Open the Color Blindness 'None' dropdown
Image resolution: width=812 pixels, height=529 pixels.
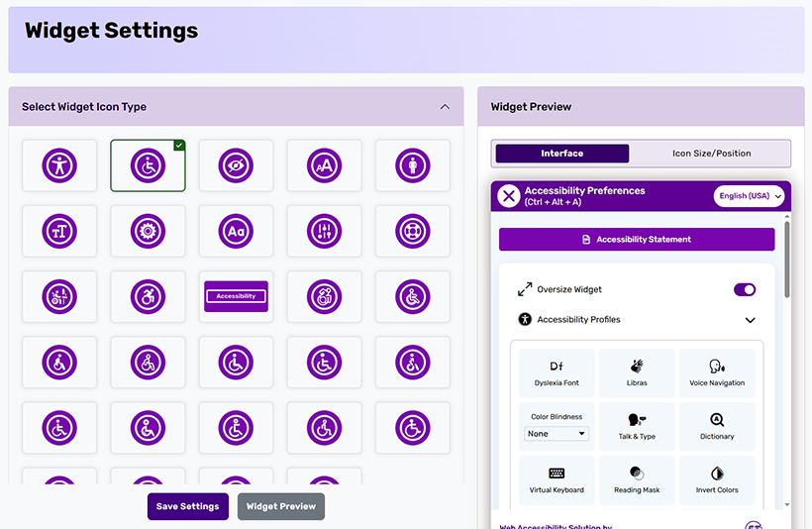(x=557, y=434)
